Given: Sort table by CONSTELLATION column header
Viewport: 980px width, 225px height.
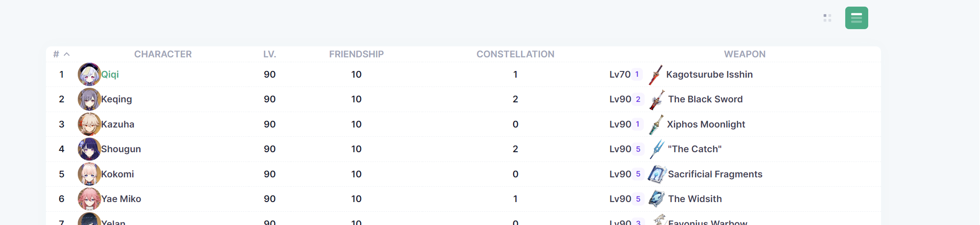Looking at the screenshot, I should point(515,54).
